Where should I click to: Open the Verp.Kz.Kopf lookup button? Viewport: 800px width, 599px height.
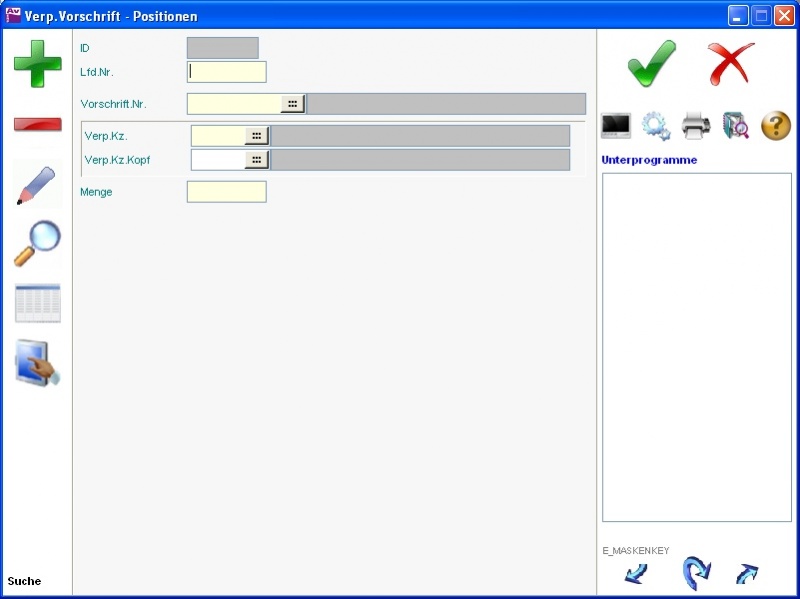[257, 160]
